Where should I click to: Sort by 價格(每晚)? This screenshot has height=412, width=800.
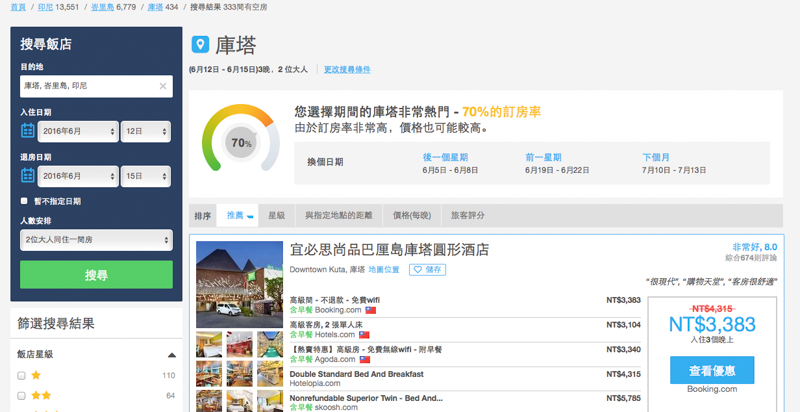tap(412, 216)
